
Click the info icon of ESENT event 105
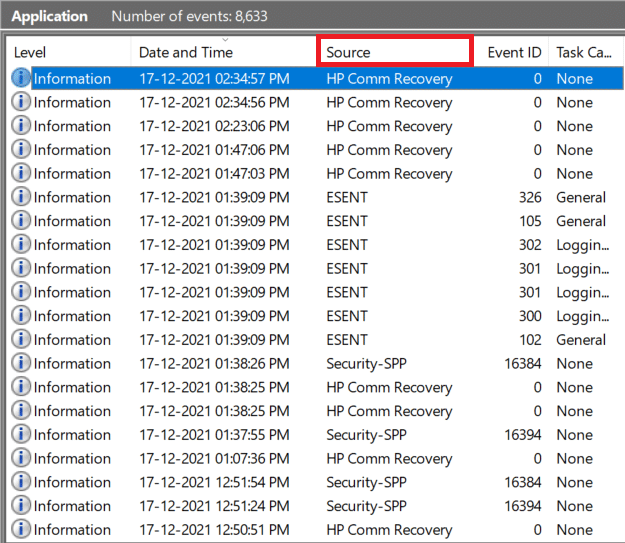pos(21,221)
